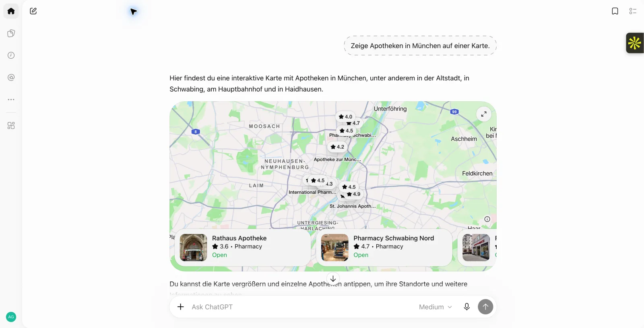Open the clock history icon in the sidebar
Screen dimensions: 644x328
pyautogui.click(x=11, y=55)
